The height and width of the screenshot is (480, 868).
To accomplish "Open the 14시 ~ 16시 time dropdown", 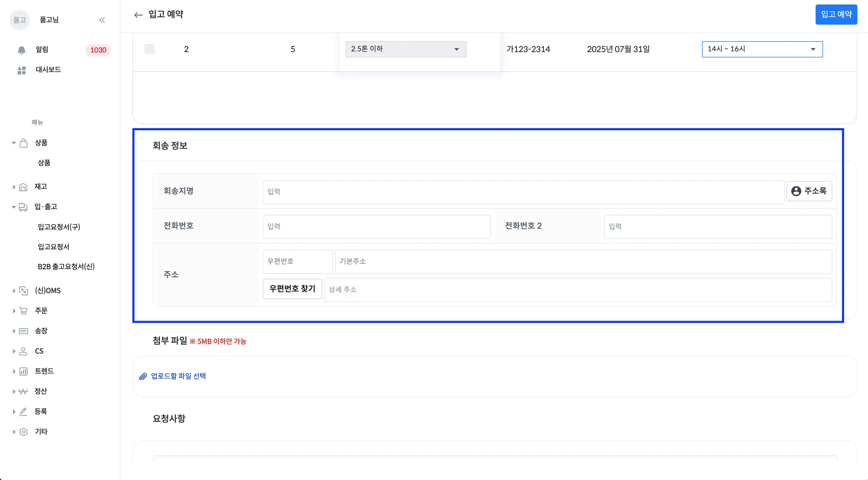I will (762, 49).
